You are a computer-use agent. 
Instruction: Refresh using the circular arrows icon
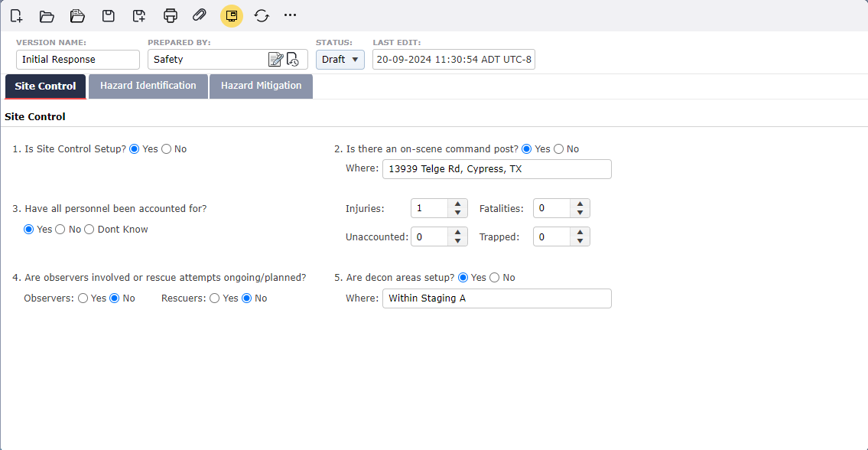[x=262, y=15]
